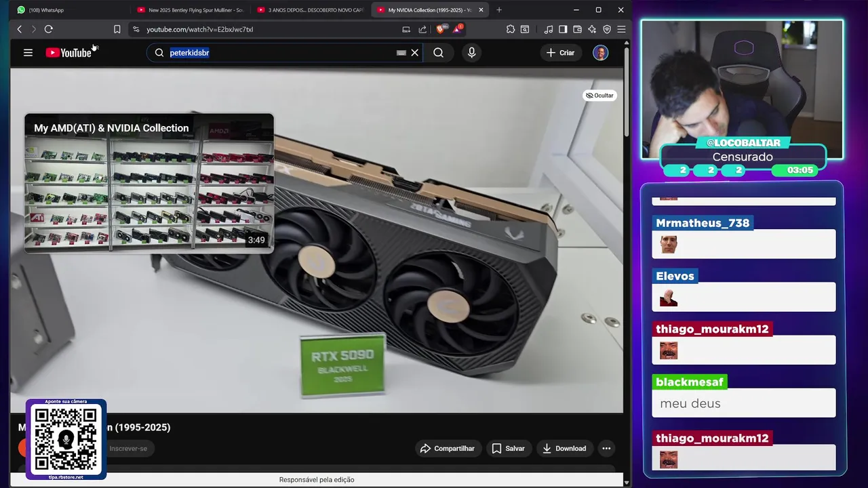Switch to the 3 ANOS DEPOIS tab
The height and width of the screenshot is (488, 868).
tap(311, 10)
